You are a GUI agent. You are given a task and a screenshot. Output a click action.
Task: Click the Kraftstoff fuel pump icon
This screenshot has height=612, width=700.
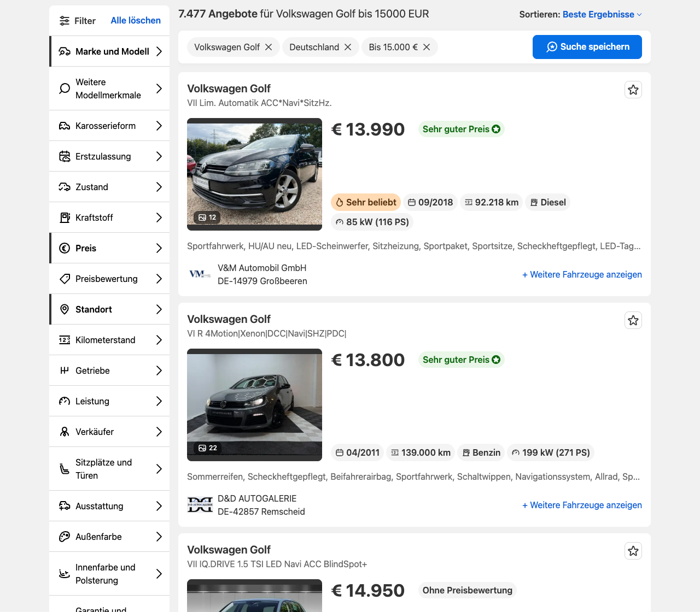(x=65, y=217)
